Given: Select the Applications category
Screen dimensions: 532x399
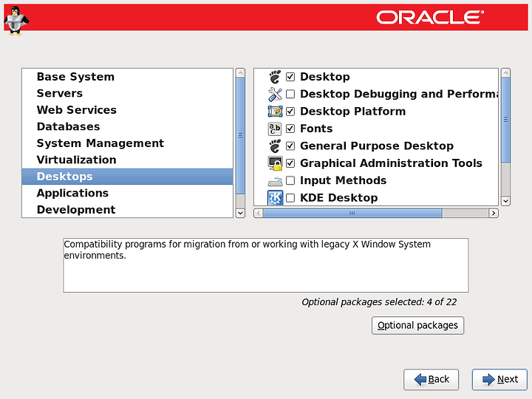Looking at the screenshot, I should (x=127, y=193).
